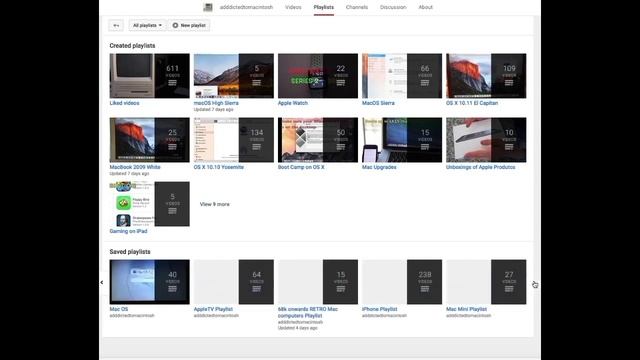Screen dimensions: 640x360
Task: Click the MacBook 2009 White title
Action: point(135,167)
